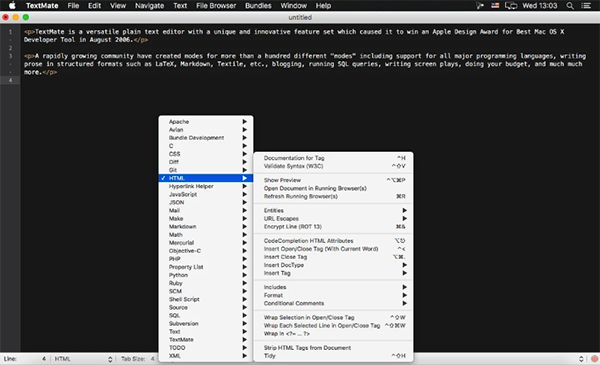Open the Wed 13:03 clock menu
600x365 pixels.
point(540,6)
